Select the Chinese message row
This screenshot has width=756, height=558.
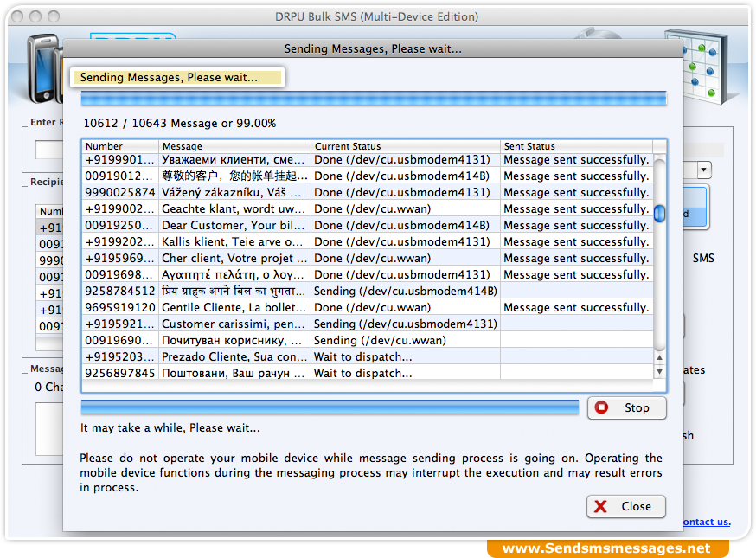point(234,176)
